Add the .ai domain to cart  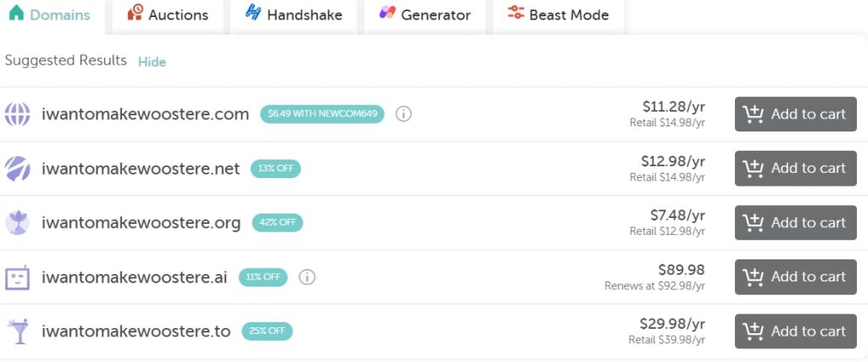(795, 277)
